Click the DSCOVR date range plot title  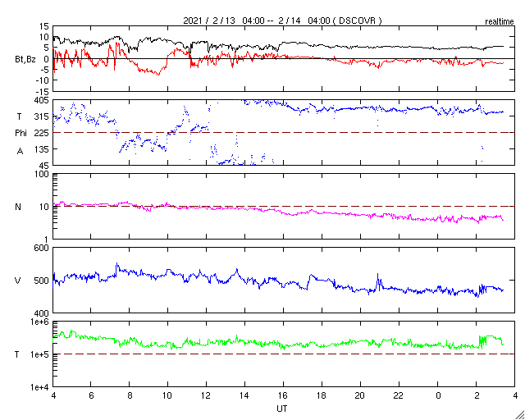tap(282, 21)
